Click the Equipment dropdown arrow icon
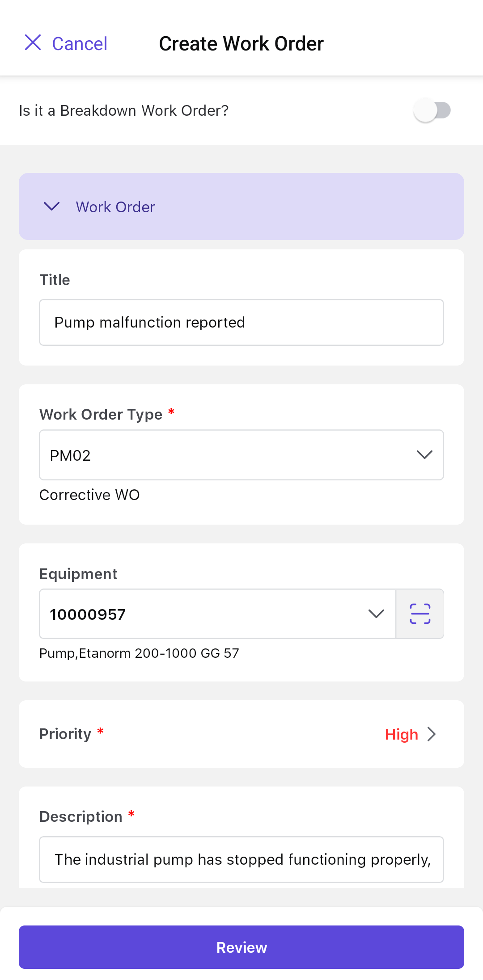Image resolution: width=483 pixels, height=980 pixels. (x=376, y=614)
